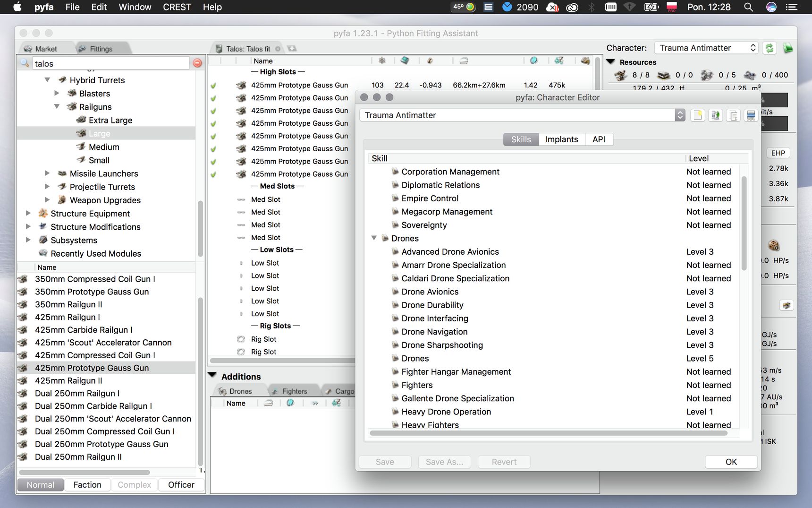Expand the Subsystems group

click(28, 240)
